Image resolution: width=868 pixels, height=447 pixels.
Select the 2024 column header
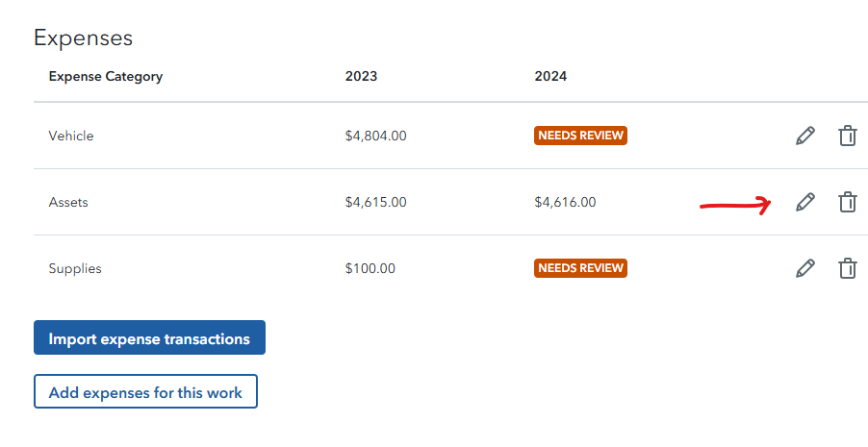[550, 77]
